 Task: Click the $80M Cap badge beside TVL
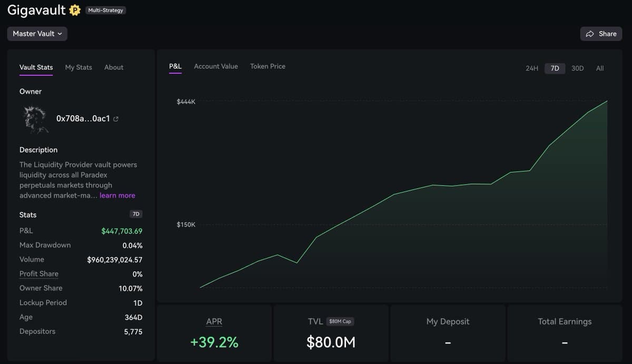340,321
